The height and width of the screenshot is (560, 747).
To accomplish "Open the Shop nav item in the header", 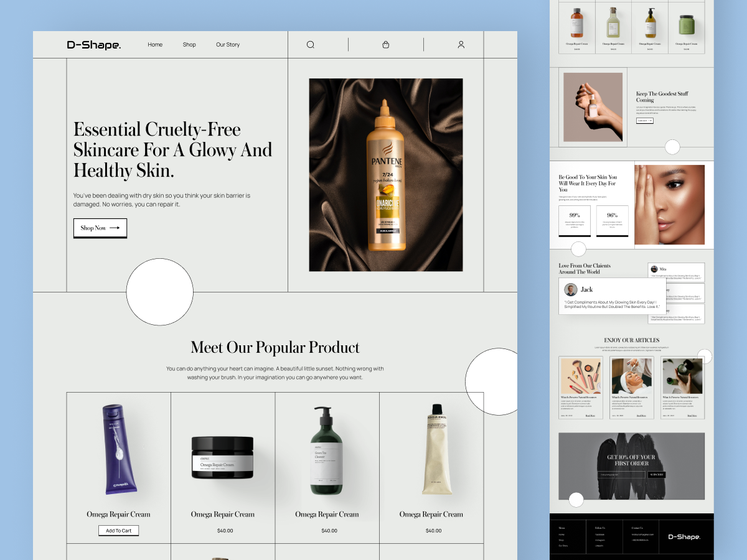I will click(x=189, y=45).
